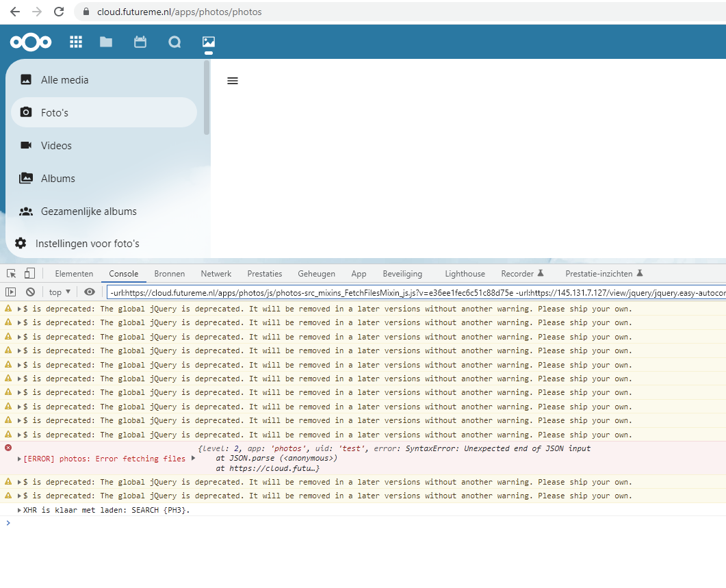Click the Alle media image icon
This screenshot has height=588, width=726.
(26, 79)
